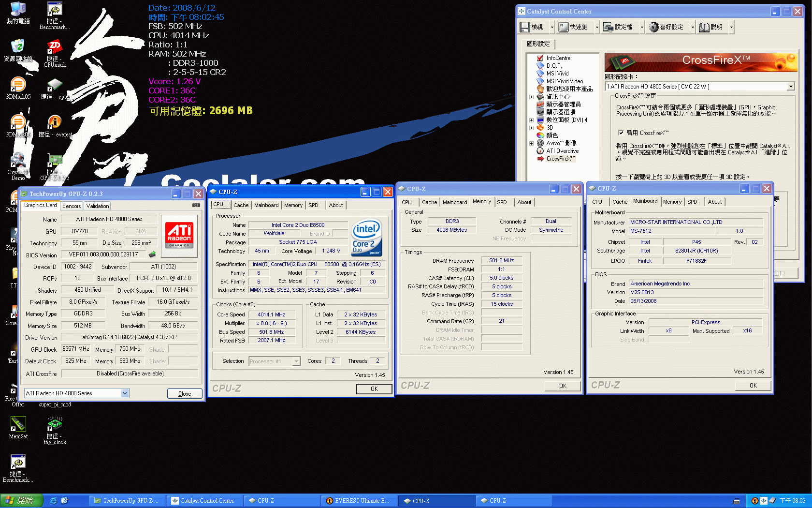Select ATI Overdrive in the Catalyst tree
Screen dimensions: 812x508
coord(562,151)
